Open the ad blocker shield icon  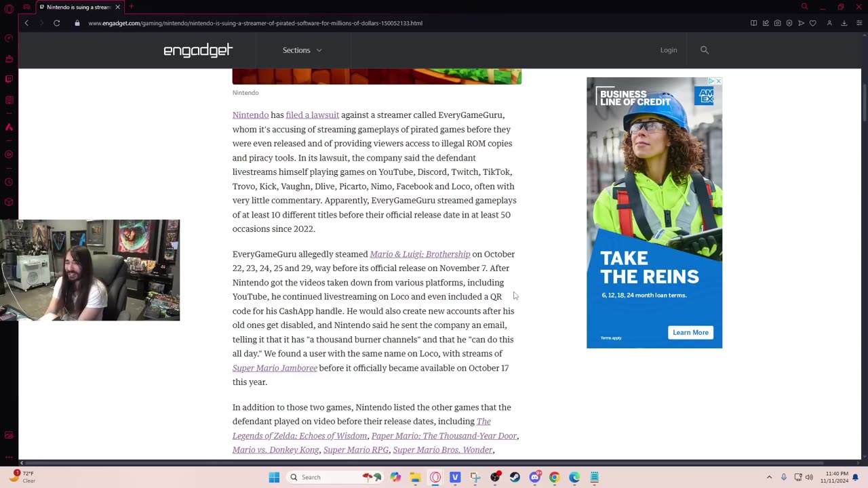(789, 23)
